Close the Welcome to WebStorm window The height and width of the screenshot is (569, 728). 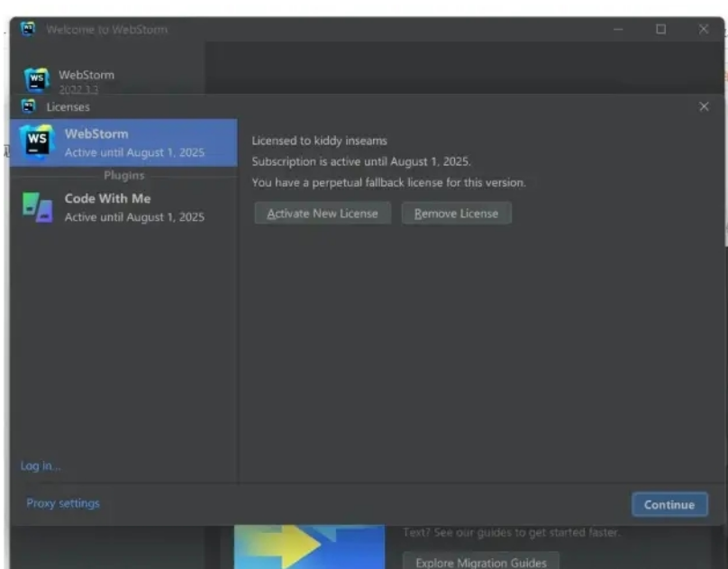point(704,29)
